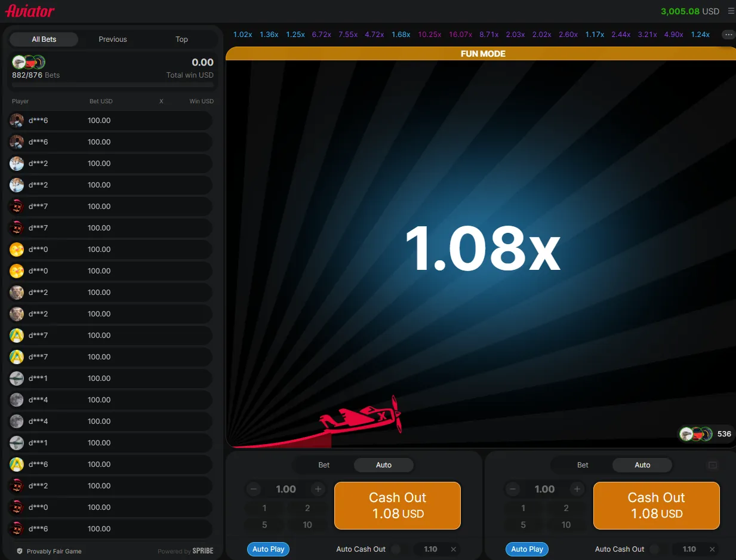The width and height of the screenshot is (736, 560).
Task: Click the 1.36x history result
Action: tap(269, 35)
